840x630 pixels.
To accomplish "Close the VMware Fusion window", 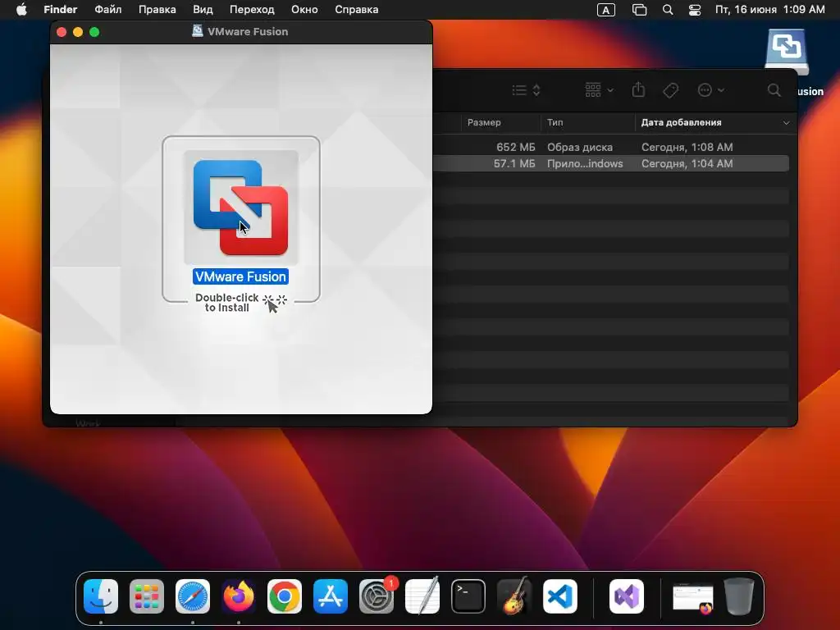I will [x=62, y=32].
